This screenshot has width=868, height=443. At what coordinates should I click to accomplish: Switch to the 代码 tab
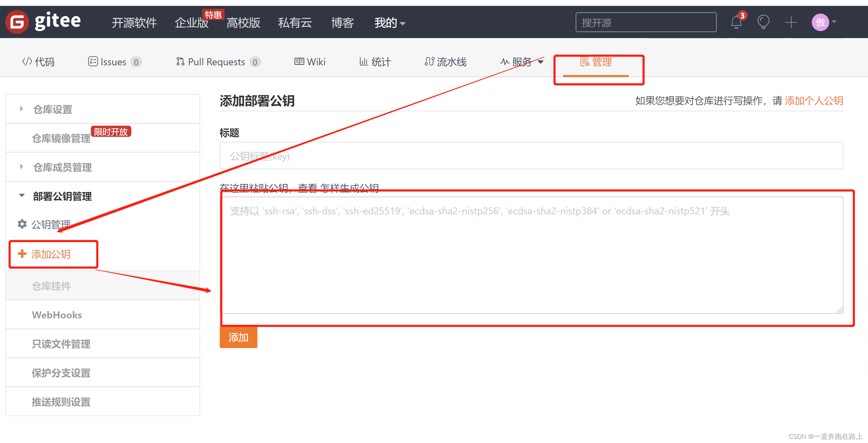(38, 62)
